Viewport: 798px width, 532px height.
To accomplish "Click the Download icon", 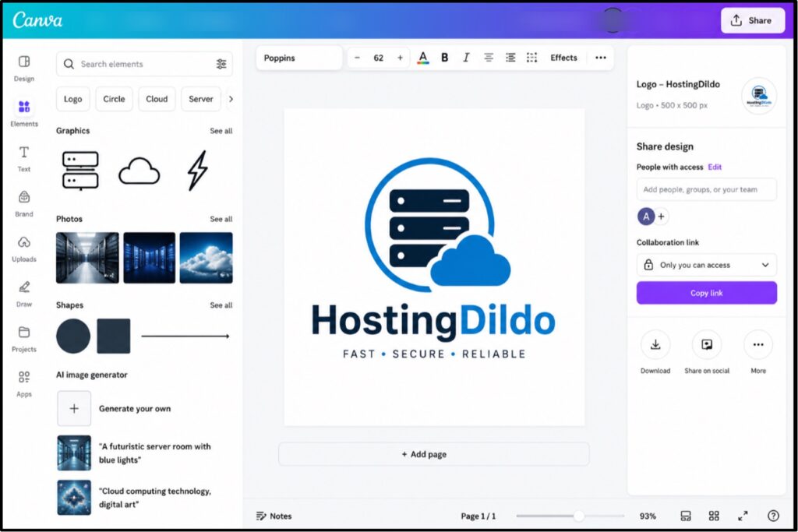I will coord(655,345).
